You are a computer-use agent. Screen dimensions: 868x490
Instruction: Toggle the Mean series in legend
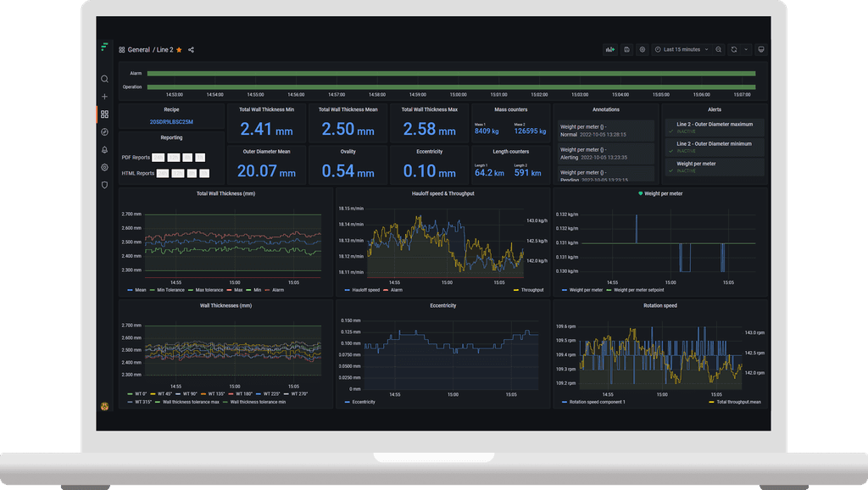[x=136, y=290]
